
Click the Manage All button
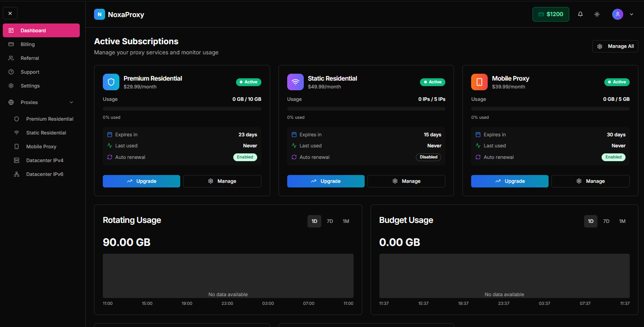coord(615,46)
